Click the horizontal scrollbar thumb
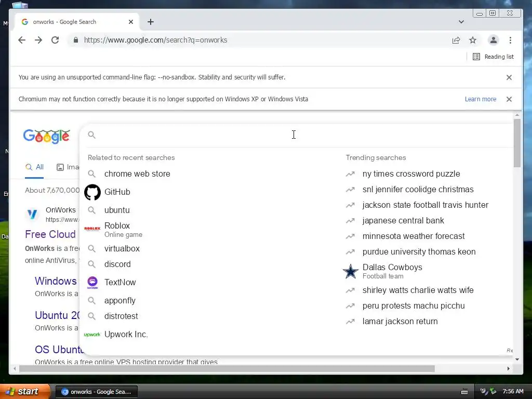This screenshot has height=399, width=532. click(227, 368)
